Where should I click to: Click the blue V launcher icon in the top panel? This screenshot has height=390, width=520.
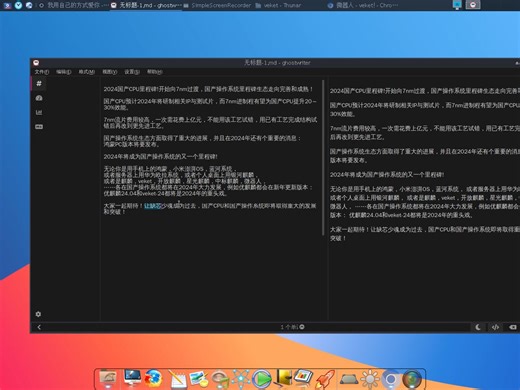18,5
